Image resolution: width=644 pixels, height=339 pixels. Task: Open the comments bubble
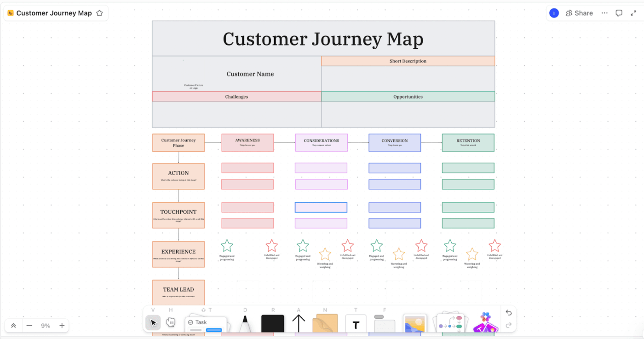click(619, 13)
